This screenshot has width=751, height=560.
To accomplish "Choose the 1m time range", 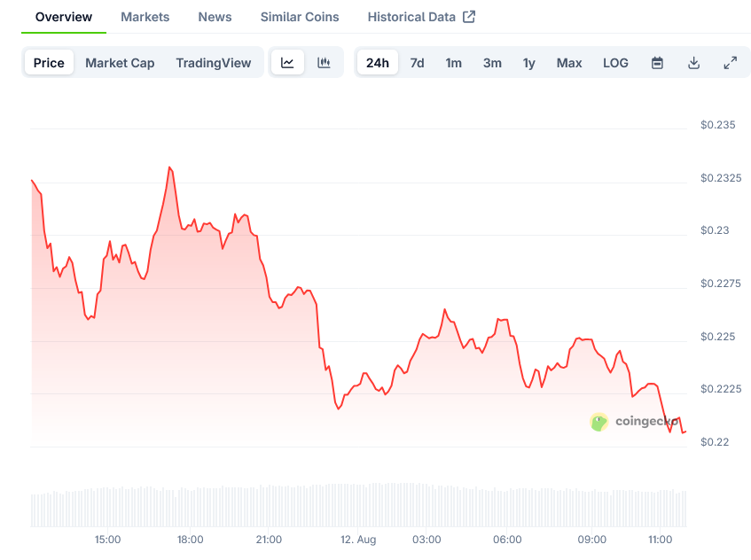I will pos(453,63).
